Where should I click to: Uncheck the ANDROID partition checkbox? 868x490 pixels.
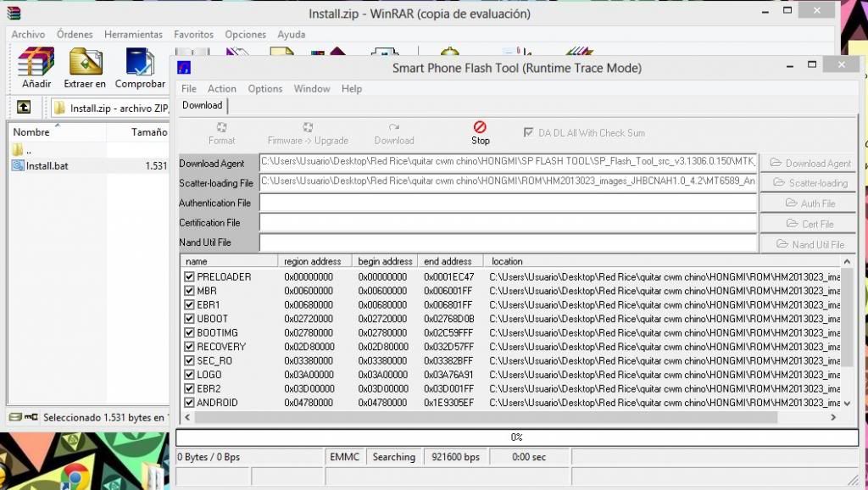(x=189, y=403)
